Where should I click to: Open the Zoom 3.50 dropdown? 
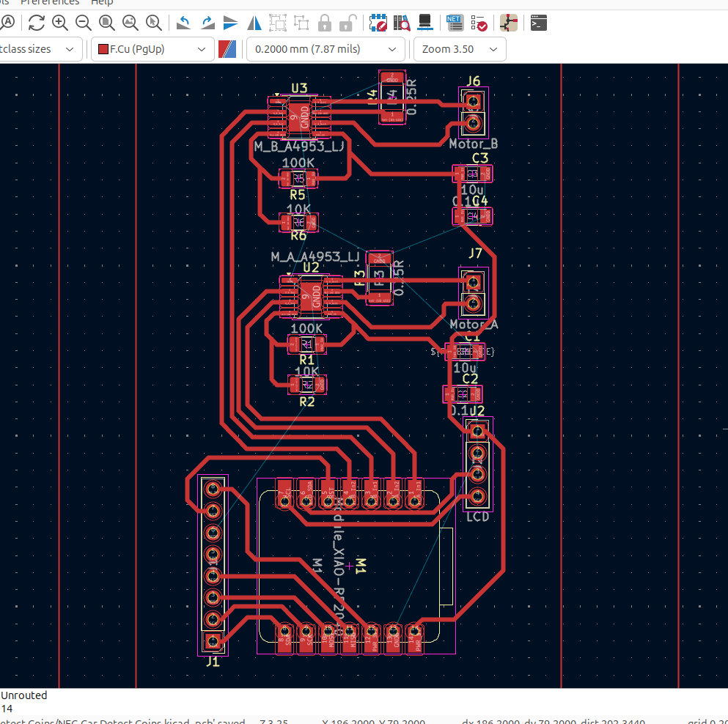point(460,49)
